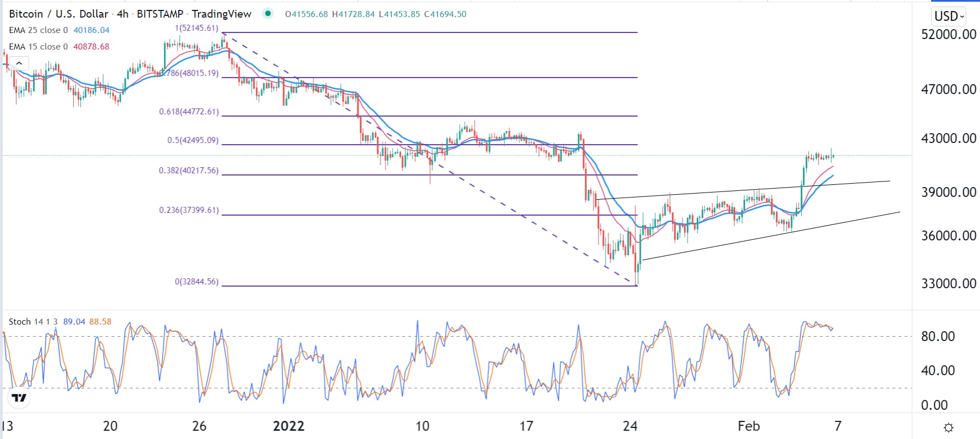Select the Fibonacci 0.618(44772.61) level label
Viewport: 980px width, 439px height.
click(x=189, y=112)
